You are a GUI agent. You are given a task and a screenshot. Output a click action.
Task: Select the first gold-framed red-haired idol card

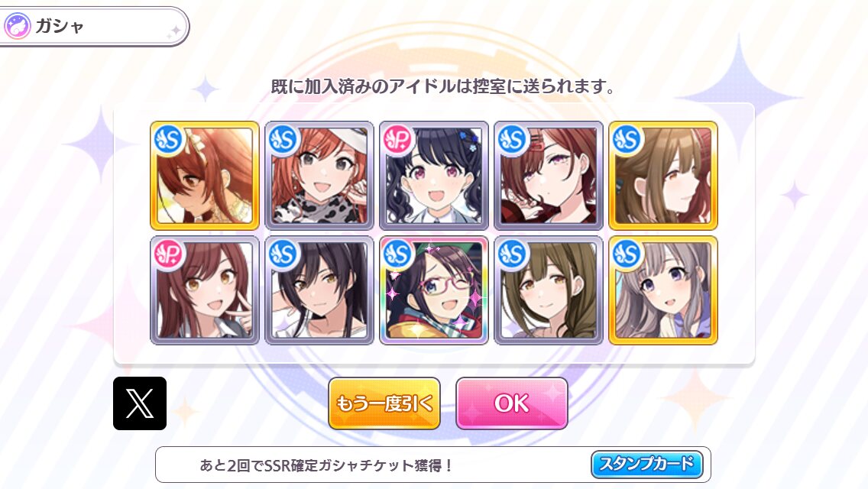point(205,176)
